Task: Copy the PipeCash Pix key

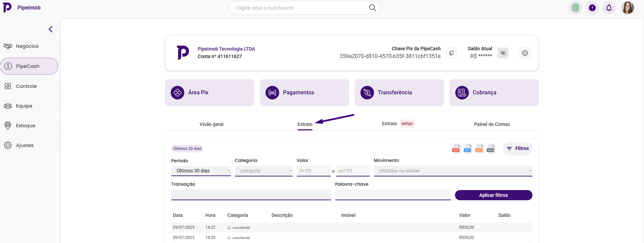Action: 451,53
